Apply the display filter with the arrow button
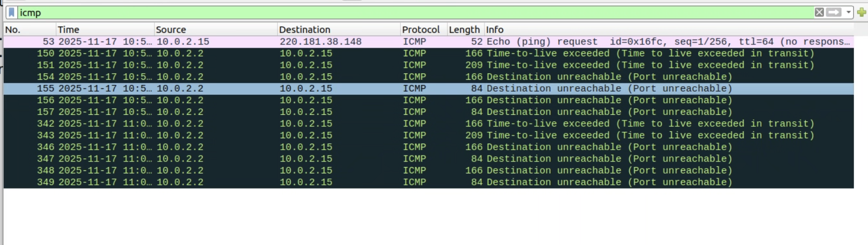The width and height of the screenshot is (868, 245). point(834,12)
